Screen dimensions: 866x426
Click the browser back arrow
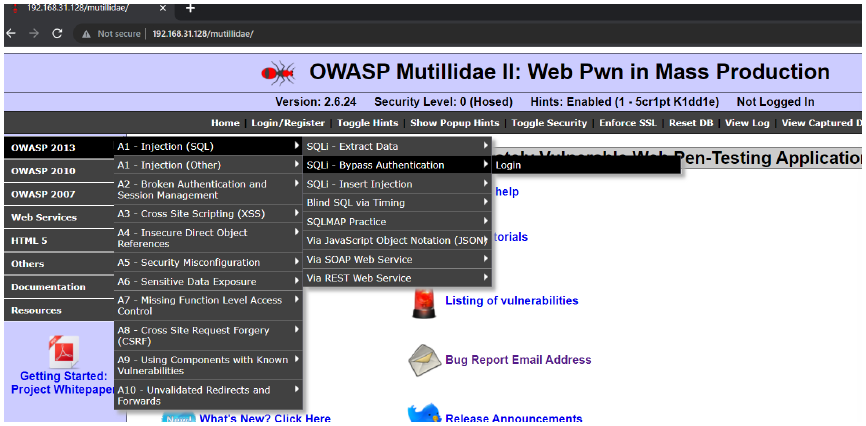(x=9, y=33)
